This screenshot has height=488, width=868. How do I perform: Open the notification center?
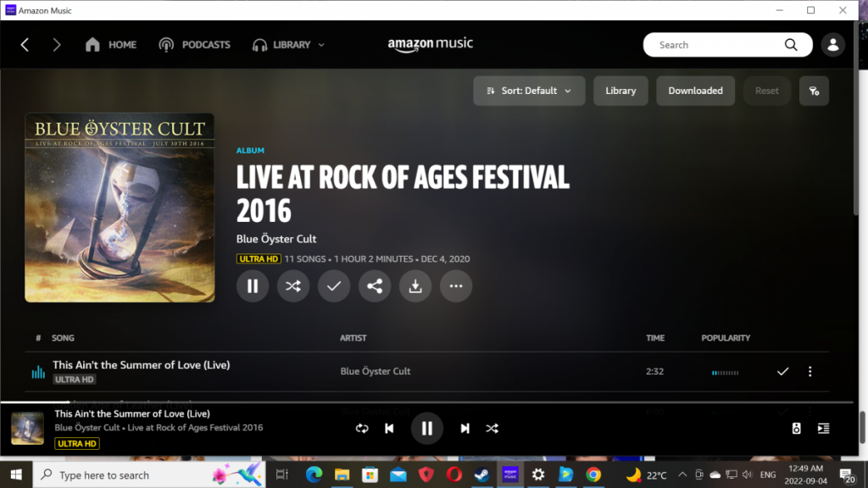coord(847,474)
